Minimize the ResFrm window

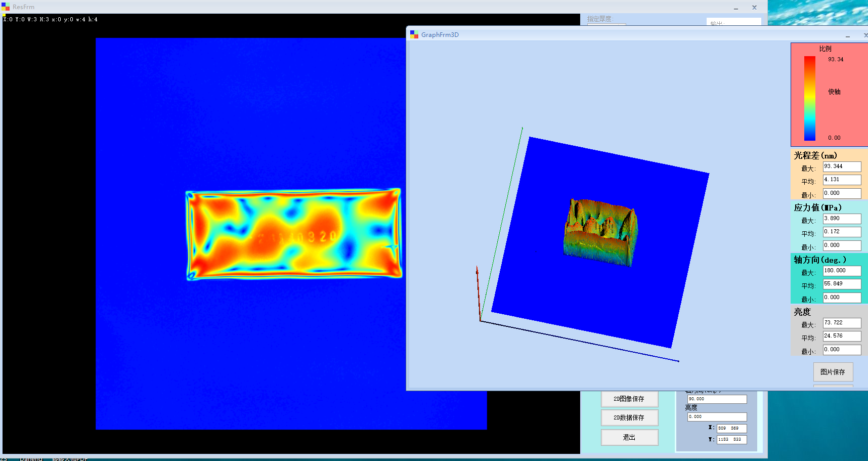tap(736, 8)
